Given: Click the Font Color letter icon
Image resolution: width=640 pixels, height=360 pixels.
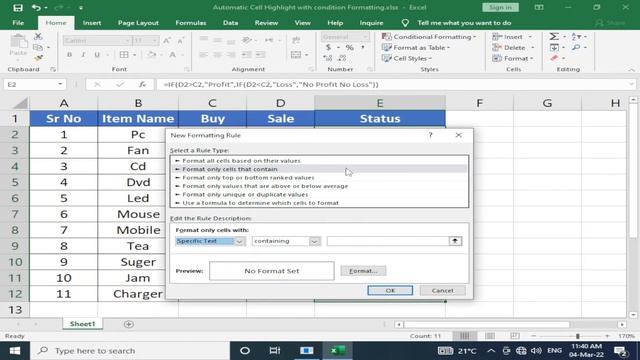Looking at the screenshot, I should click(173, 55).
